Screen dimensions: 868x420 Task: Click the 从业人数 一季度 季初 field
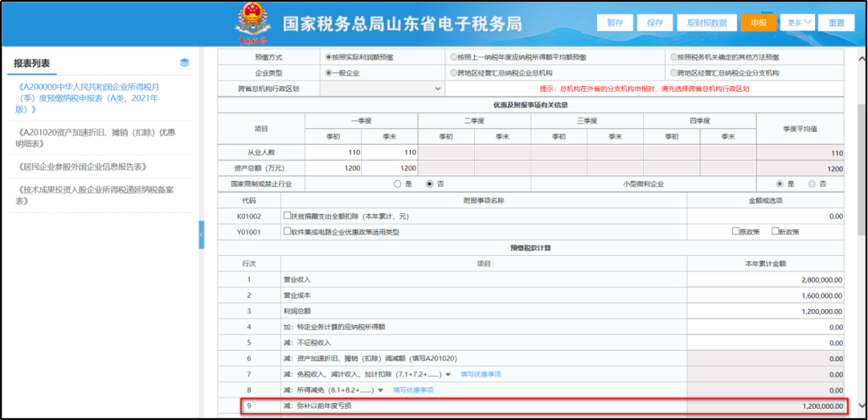[x=334, y=152]
